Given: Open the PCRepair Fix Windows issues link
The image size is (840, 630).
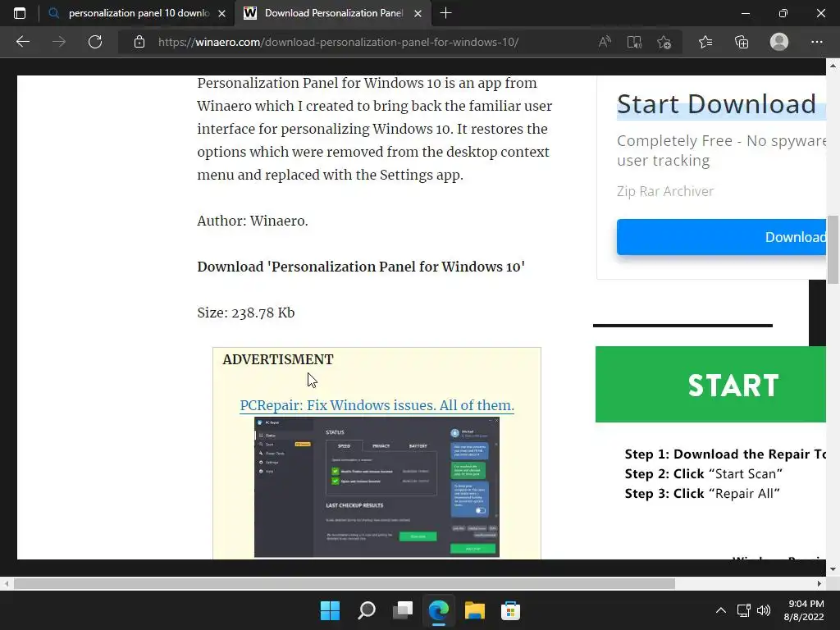Looking at the screenshot, I should tap(377, 405).
